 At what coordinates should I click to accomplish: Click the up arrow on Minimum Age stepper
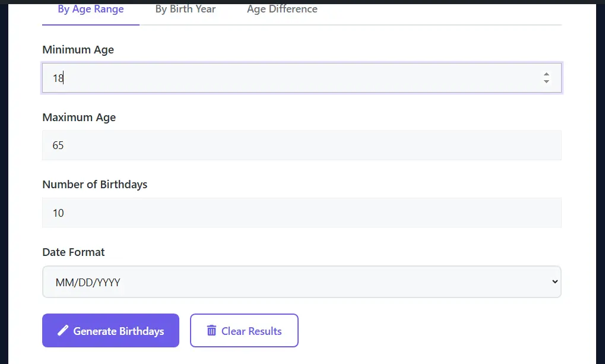coord(546,74)
